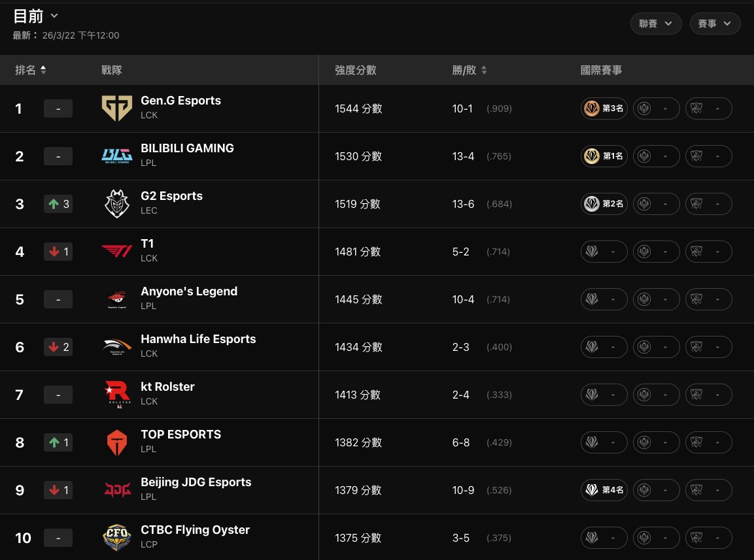Click the Gen.G Esports team logo
Viewport: 754px width, 560px height.
click(117, 108)
